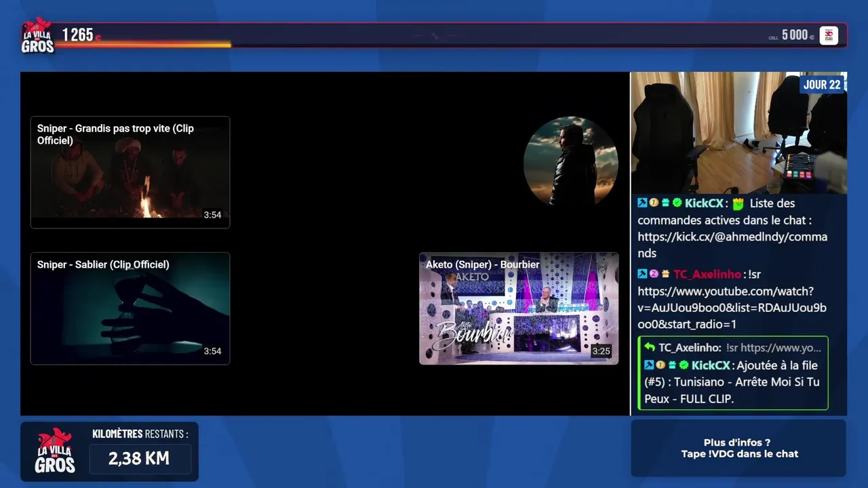The width and height of the screenshot is (868, 488).
Task: Click the 3:54 duration on the Sablier thumbnail
Action: tap(212, 351)
